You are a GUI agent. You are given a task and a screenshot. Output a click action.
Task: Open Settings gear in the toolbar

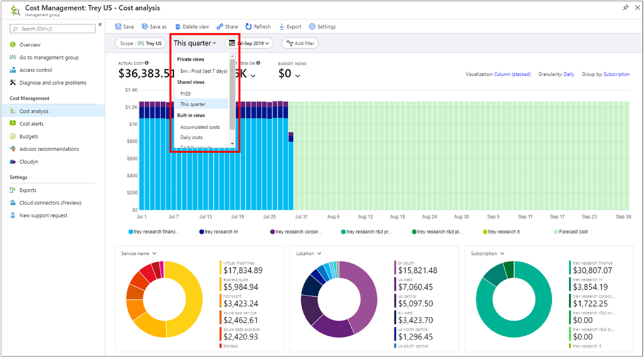click(312, 27)
